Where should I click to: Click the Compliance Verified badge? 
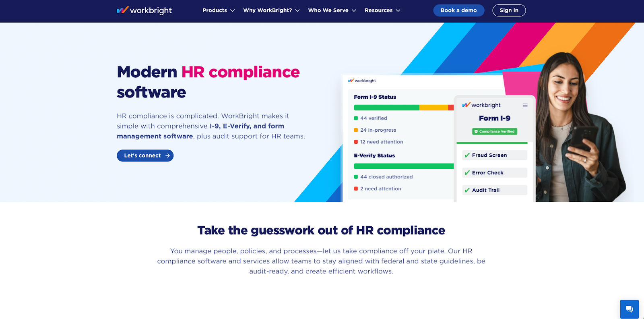495,131
